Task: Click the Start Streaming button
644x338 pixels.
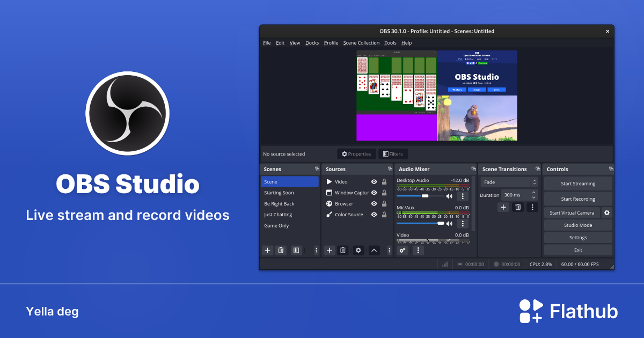Action: (x=578, y=183)
